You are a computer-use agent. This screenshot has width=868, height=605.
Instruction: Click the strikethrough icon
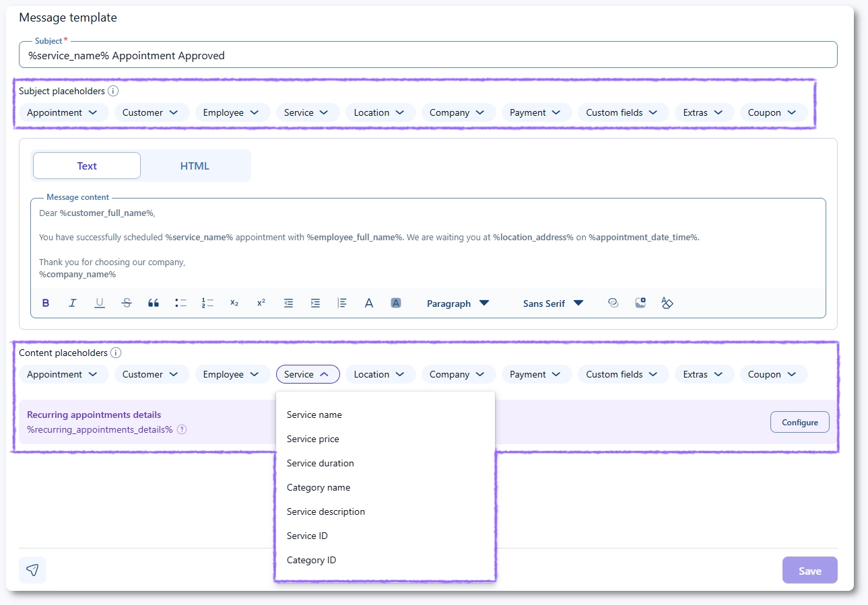tap(127, 304)
